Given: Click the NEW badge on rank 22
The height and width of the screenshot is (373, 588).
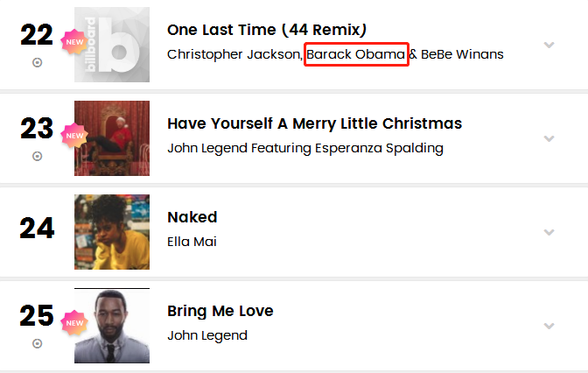Looking at the screenshot, I should tap(75, 41).
